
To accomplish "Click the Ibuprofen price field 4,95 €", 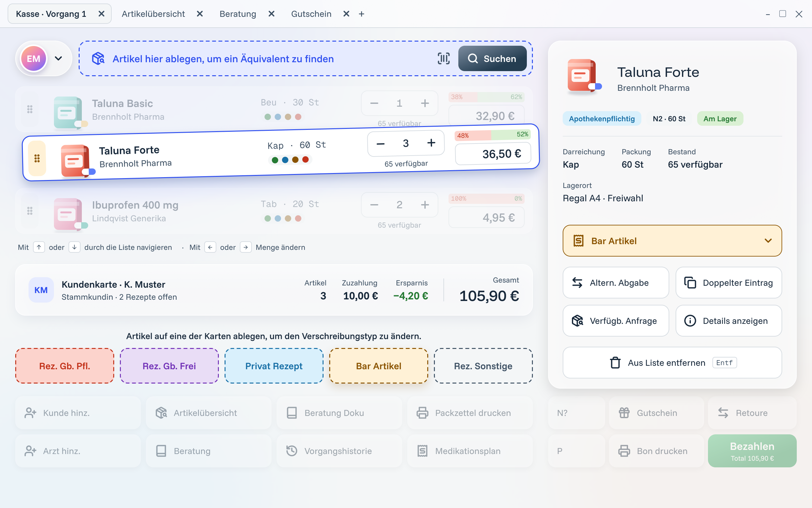I will click(487, 218).
